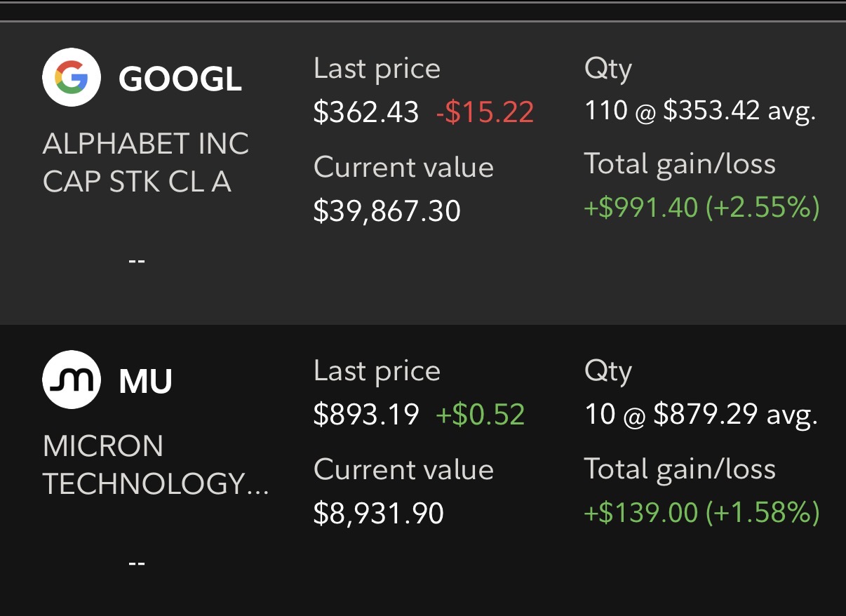This screenshot has height=616, width=846.
Task: Click GOOGL daily change -$15.22
Action: 485,112
